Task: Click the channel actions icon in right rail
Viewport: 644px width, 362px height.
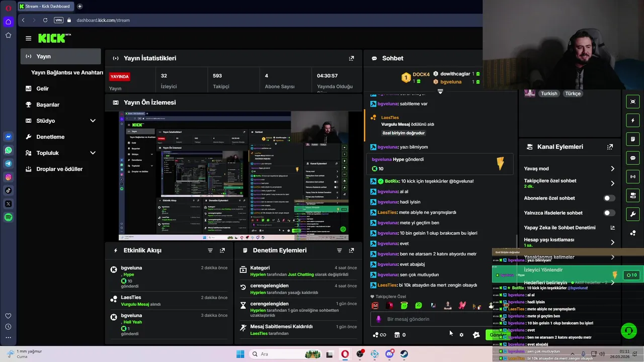Action: [x=633, y=195]
